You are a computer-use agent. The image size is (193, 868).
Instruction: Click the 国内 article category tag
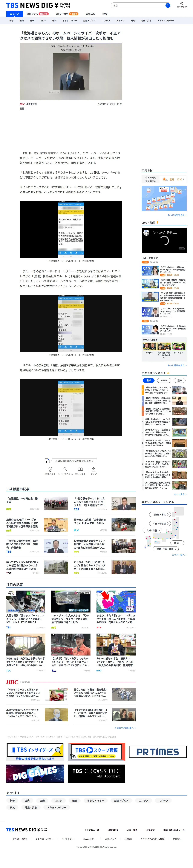(22, 108)
